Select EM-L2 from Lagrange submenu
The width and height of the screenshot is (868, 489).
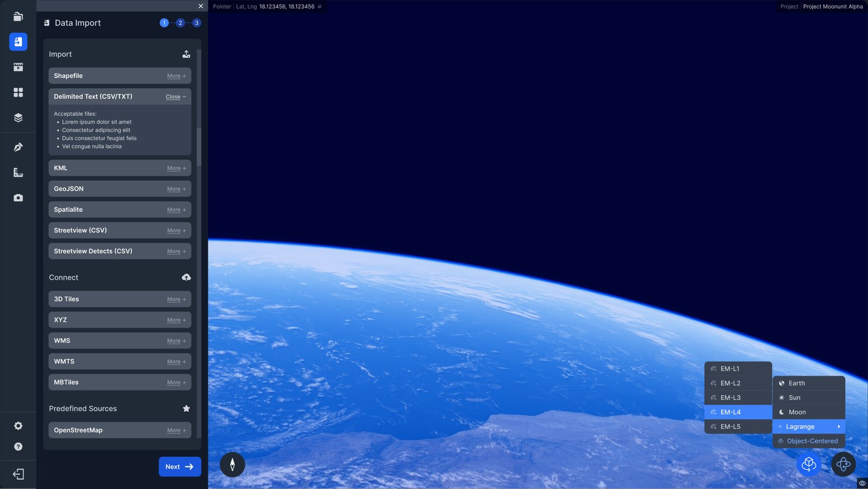coord(738,383)
